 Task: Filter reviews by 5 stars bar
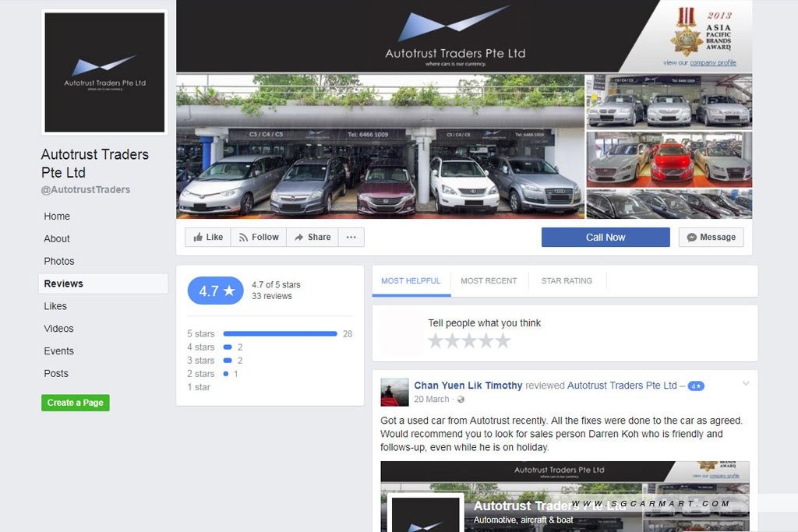[x=280, y=333]
